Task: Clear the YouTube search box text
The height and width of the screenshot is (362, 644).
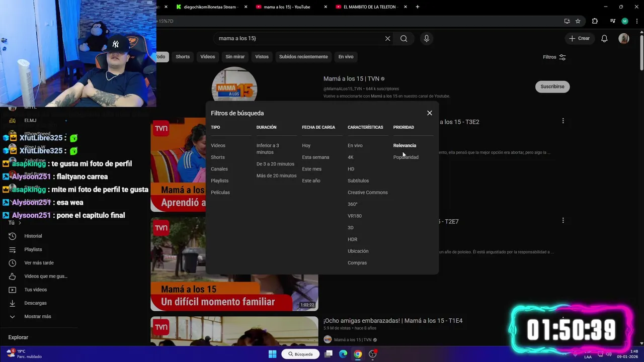Action: click(387, 38)
